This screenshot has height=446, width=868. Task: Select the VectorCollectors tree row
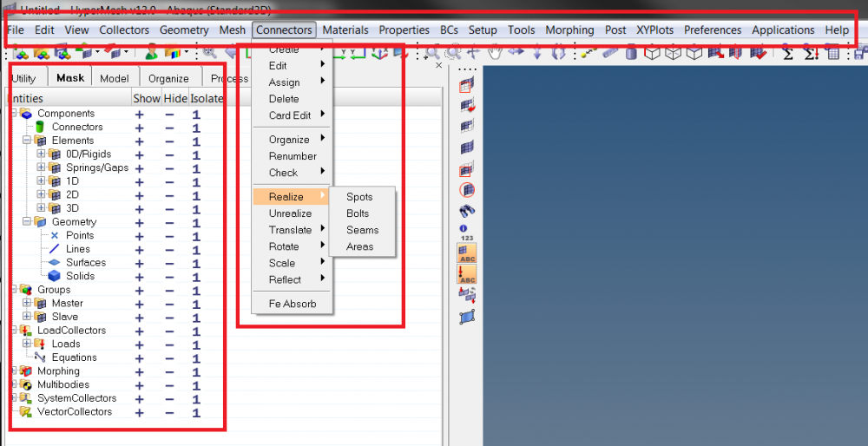(x=74, y=411)
